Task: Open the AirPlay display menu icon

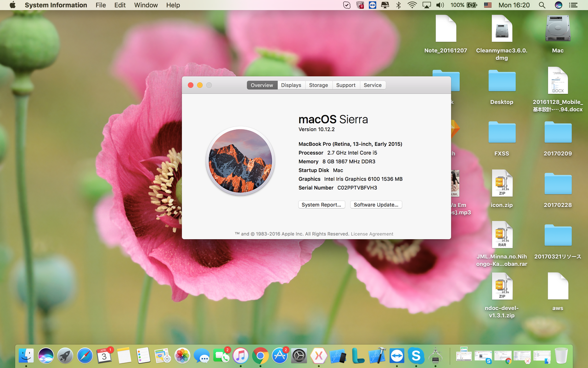Action: 426,5
